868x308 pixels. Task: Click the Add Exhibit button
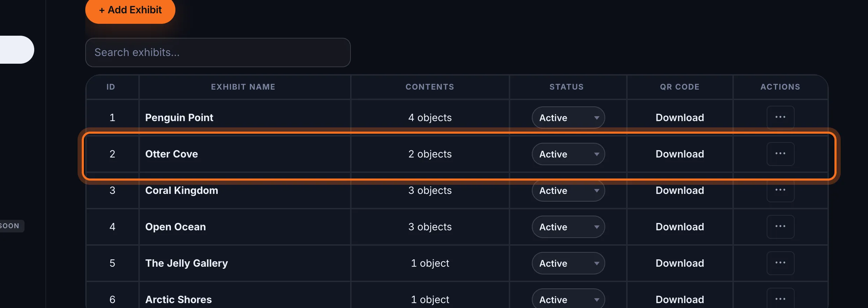[130, 10]
